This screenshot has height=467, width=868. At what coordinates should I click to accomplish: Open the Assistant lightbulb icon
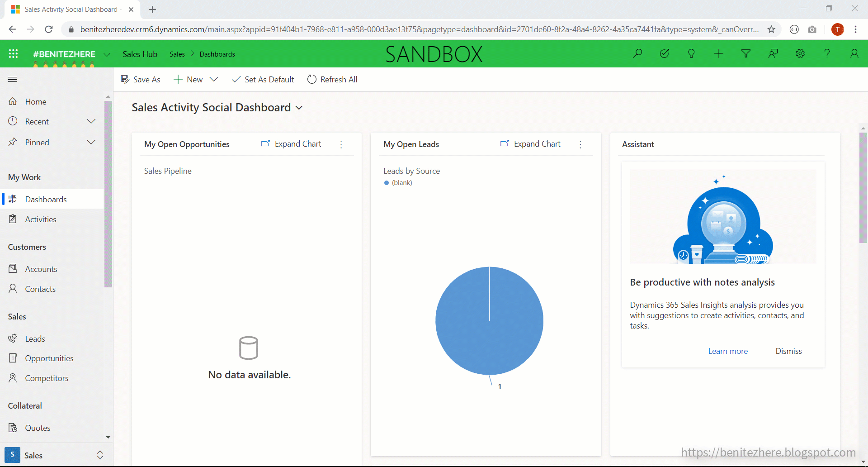pyautogui.click(x=691, y=54)
